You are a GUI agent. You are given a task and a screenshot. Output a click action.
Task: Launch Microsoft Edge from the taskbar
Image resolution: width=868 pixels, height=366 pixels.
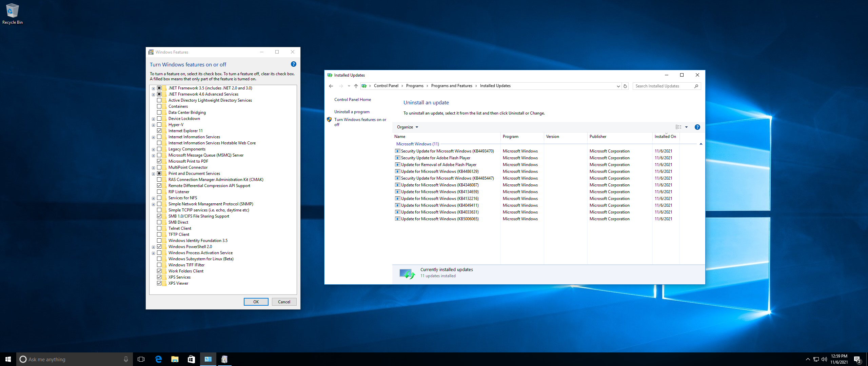[x=158, y=359]
